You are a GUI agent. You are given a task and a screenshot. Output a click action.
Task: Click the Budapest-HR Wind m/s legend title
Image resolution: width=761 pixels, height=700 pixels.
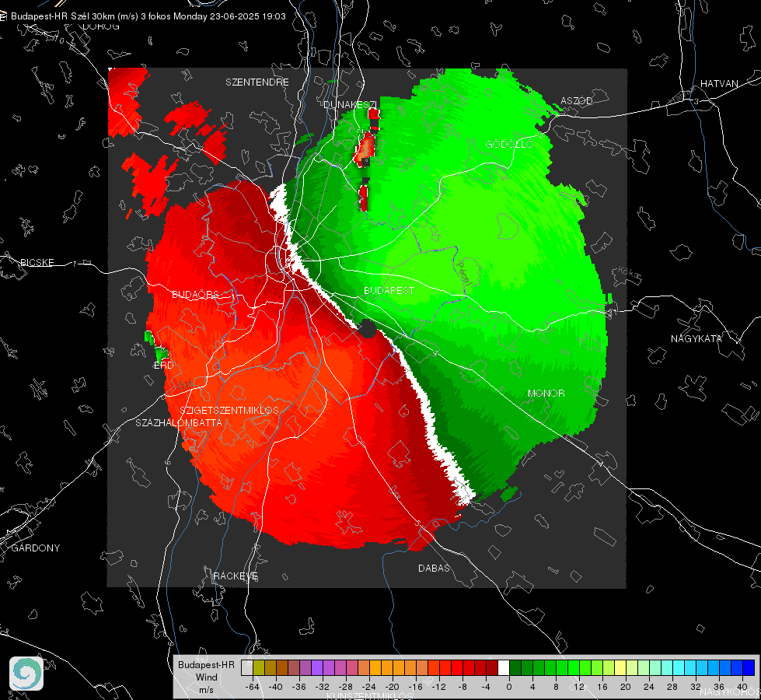[206, 677]
